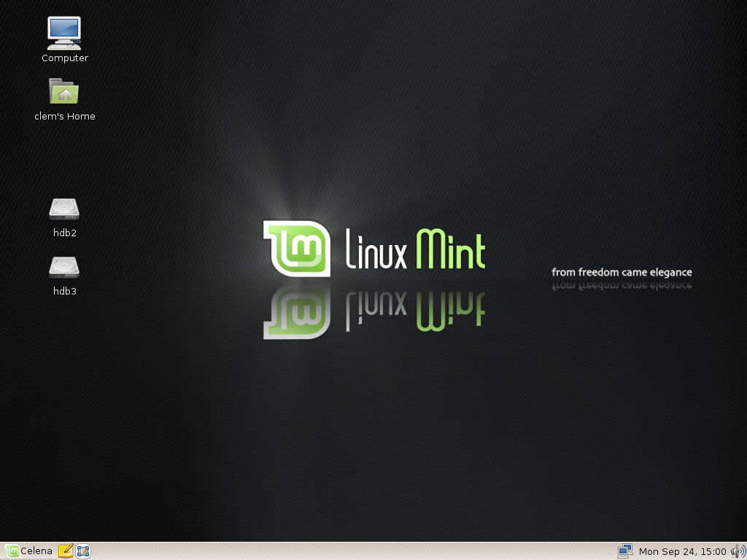Click the "hdb2" text label

(x=65, y=233)
